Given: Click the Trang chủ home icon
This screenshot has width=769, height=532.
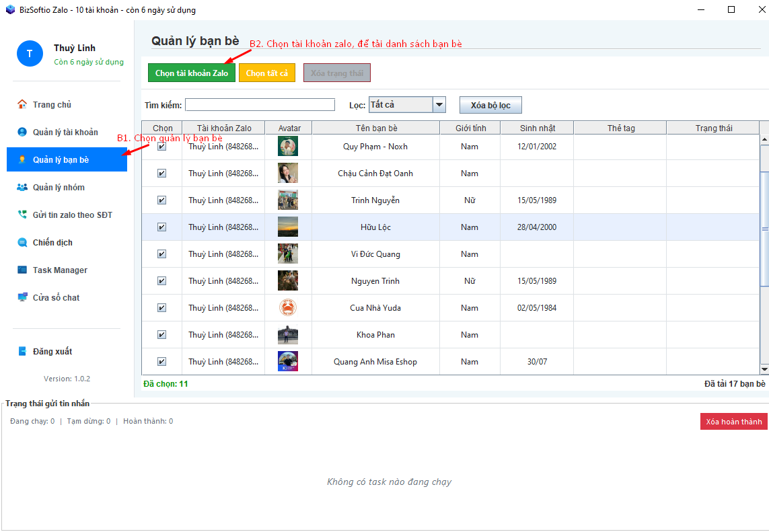Looking at the screenshot, I should (x=22, y=104).
